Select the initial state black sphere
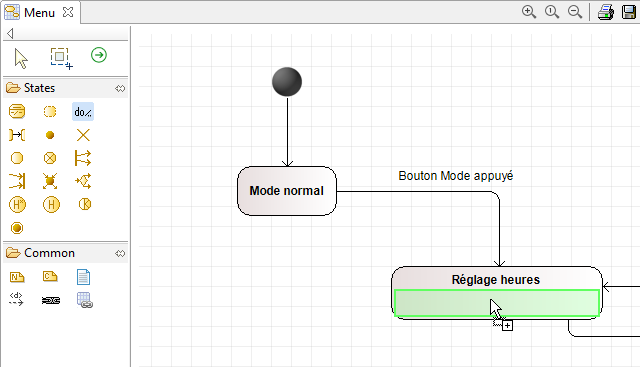This screenshot has width=640, height=367. tap(287, 82)
